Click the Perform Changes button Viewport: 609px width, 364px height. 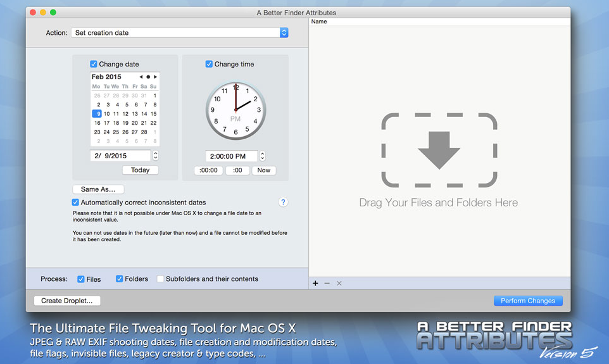point(528,301)
